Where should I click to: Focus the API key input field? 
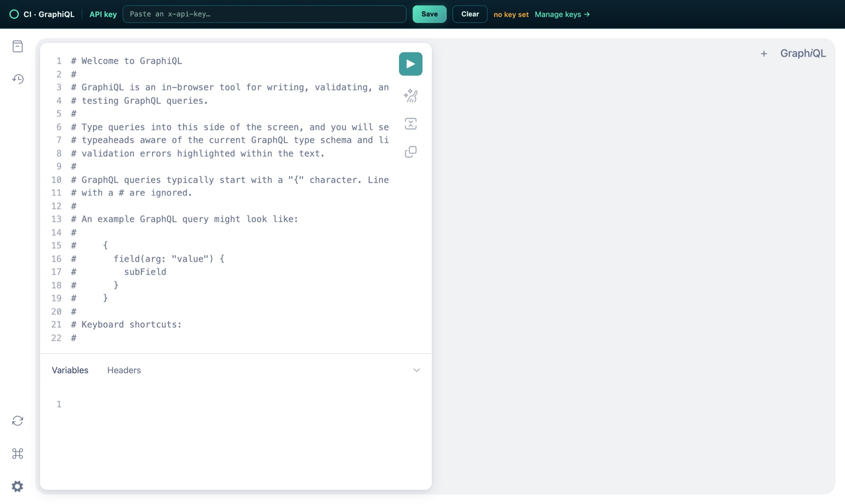tap(264, 14)
